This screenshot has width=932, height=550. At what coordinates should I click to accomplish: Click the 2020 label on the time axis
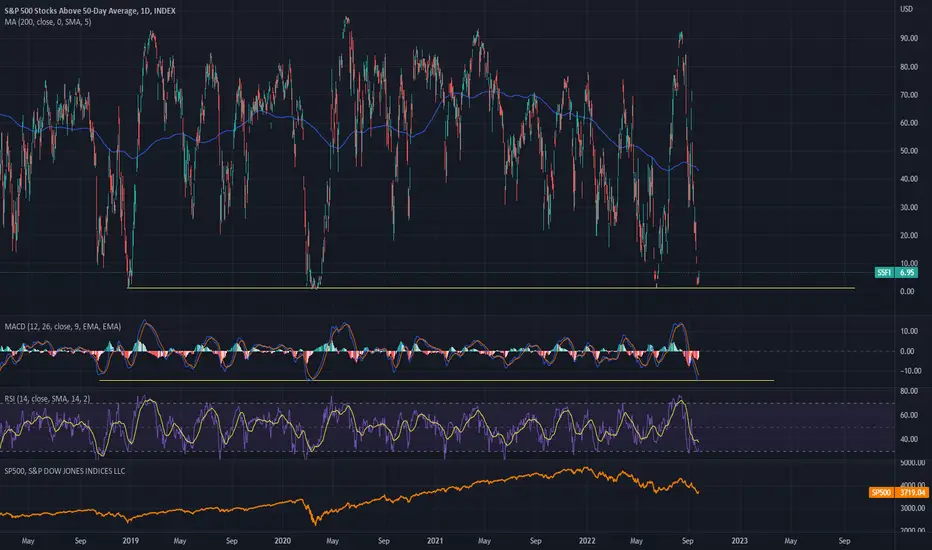point(283,541)
